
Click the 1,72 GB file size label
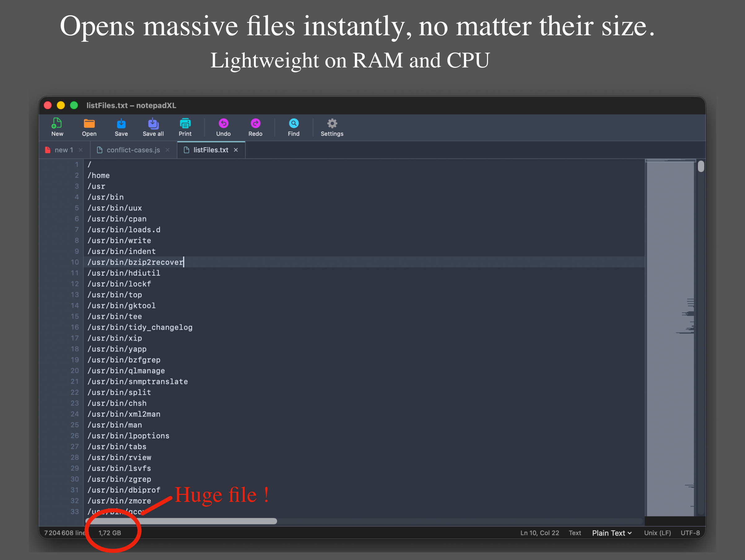click(110, 533)
